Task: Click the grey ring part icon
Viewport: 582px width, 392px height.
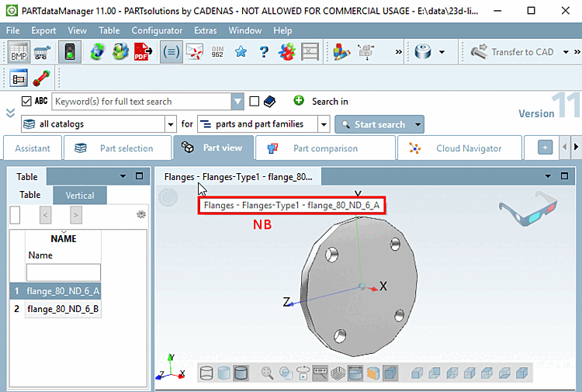Action: [423, 52]
